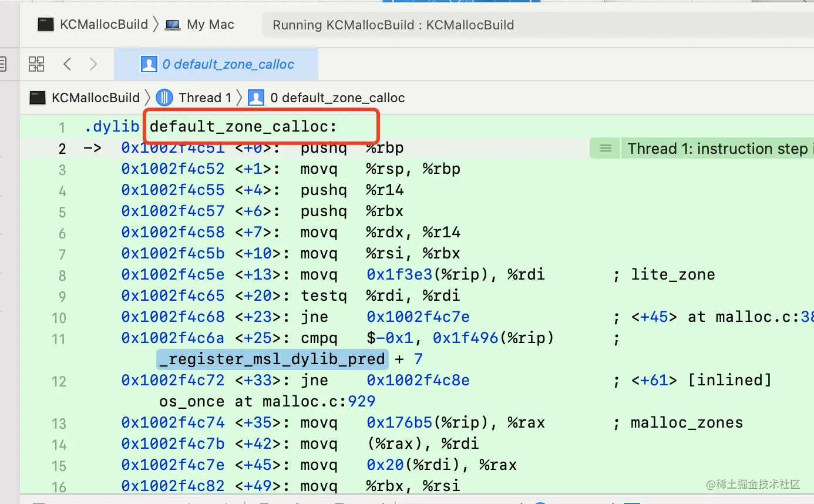The height and width of the screenshot is (504, 814).
Task: Click gutter line number 5
Action: coord(62,212)
